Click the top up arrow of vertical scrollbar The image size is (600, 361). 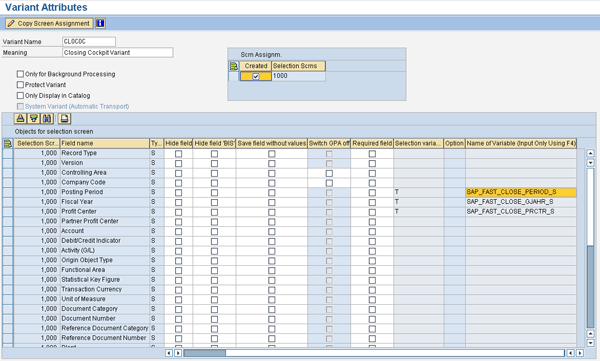pyautogui.click(x=590, y=153)
